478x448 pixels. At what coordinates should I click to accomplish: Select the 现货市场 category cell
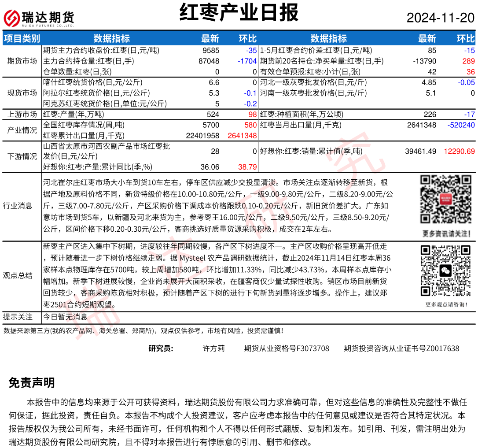22,93
